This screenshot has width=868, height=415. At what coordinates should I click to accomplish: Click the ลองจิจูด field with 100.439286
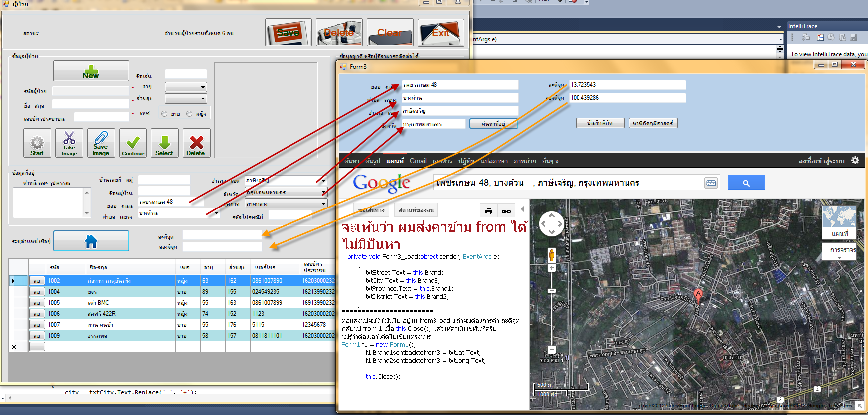[x=627, y=98]
